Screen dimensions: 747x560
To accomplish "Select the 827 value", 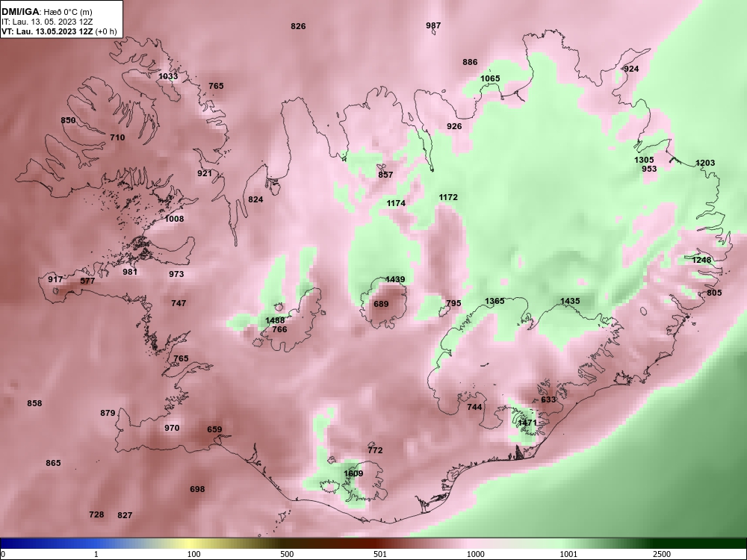I will [125, 515].
